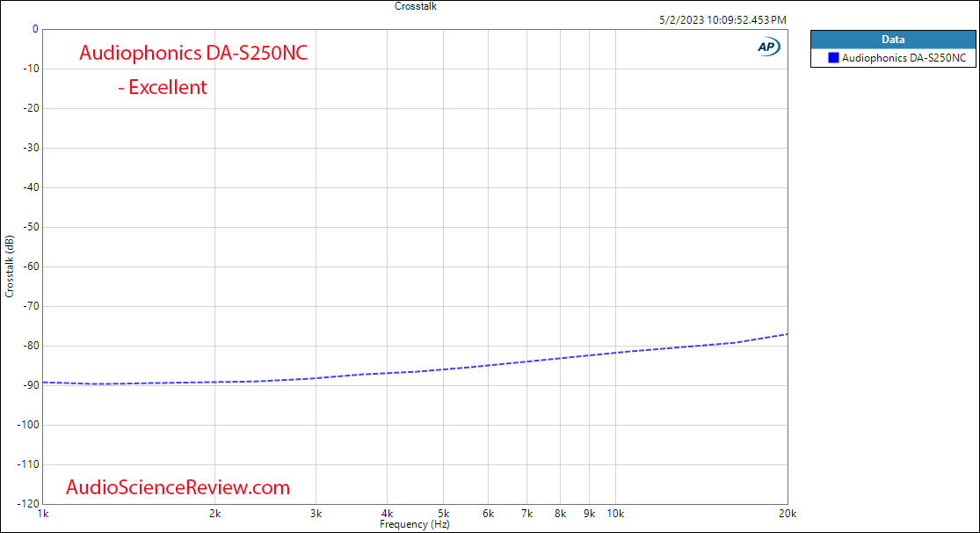The height and width of the screenshot is (533, 980).
Task: Click the -50 tick label on the dB axis
Action: coord(31,227)
